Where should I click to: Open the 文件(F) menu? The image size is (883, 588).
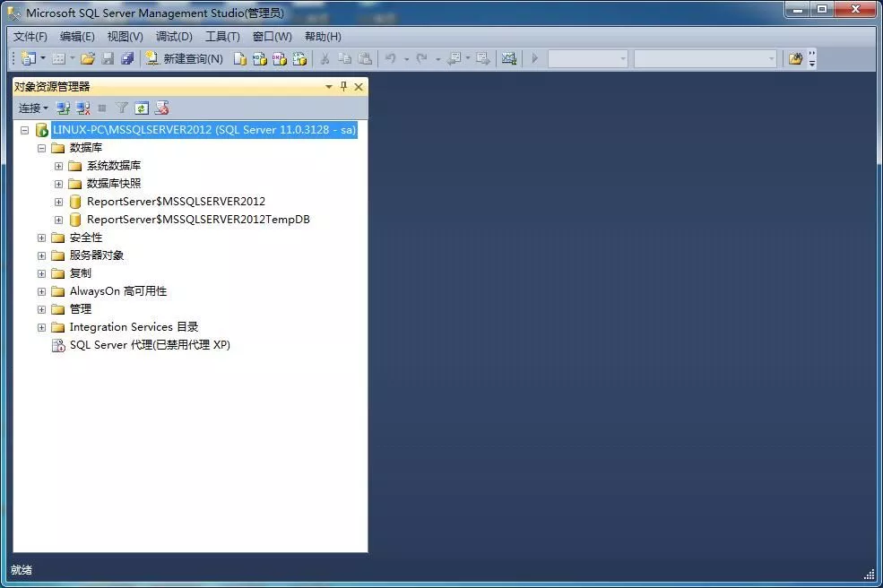30,37
